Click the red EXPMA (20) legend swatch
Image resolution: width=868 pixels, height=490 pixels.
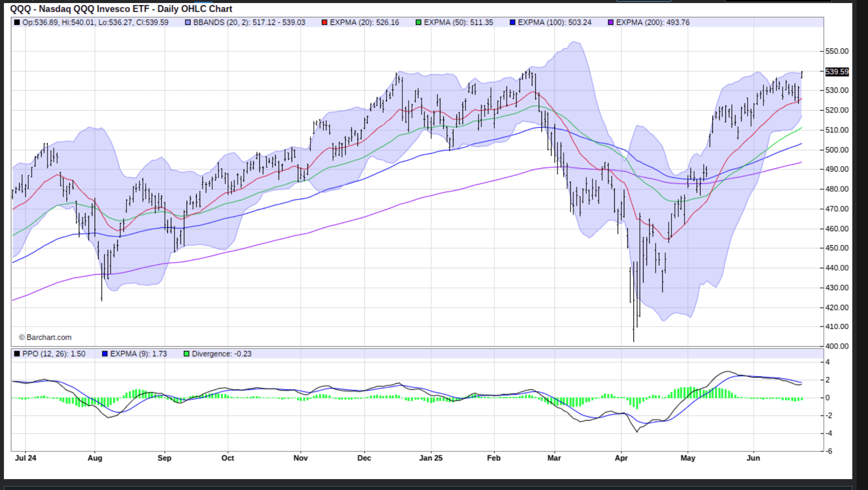click(324, 22)
